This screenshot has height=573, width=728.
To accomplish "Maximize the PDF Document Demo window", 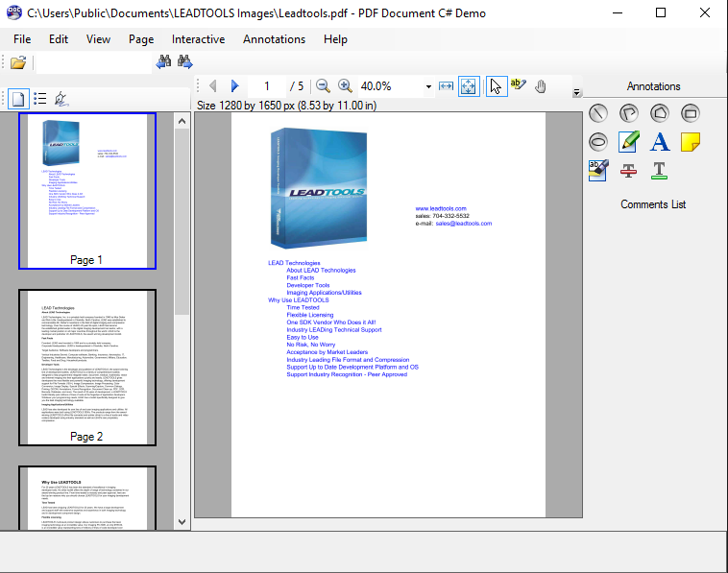I will (660, 13).
